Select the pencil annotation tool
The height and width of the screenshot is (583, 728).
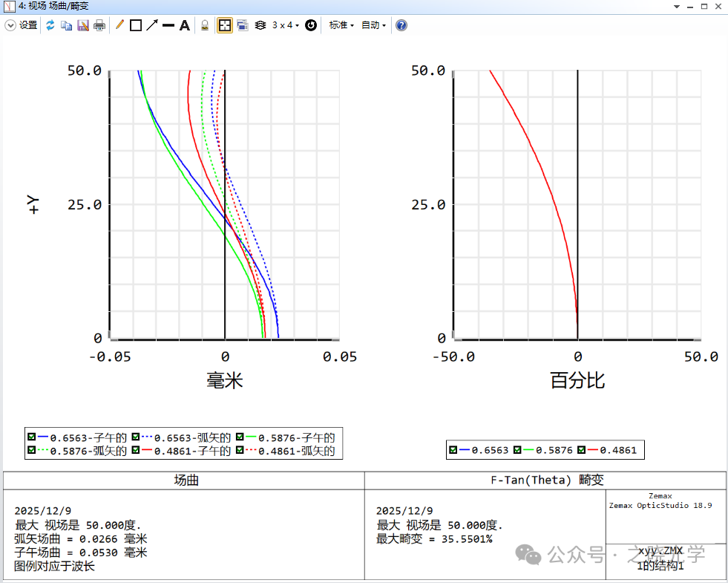[119, 25]
